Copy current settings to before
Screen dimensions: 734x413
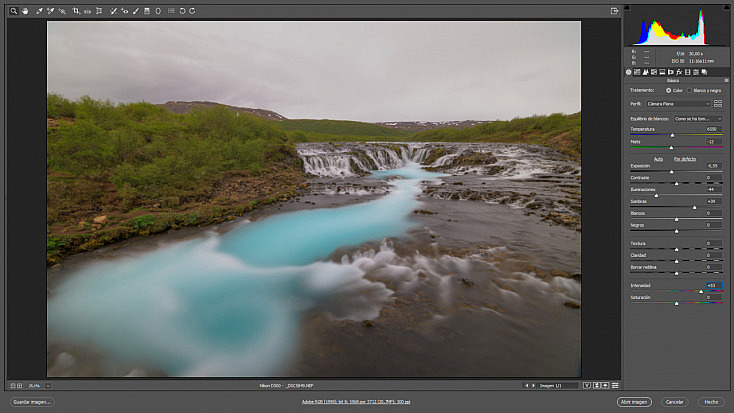606,386
